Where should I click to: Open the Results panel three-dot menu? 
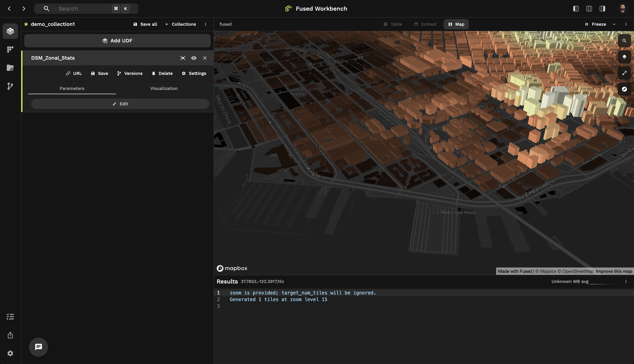click(626, 281)
